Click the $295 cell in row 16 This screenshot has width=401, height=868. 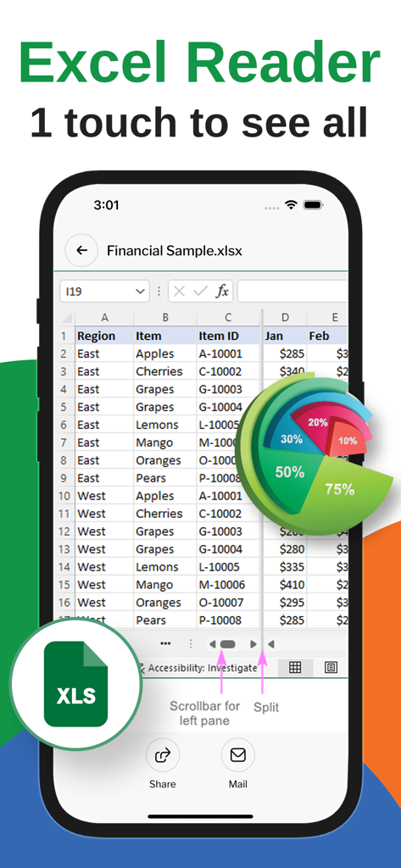click(x=285, y=603)
